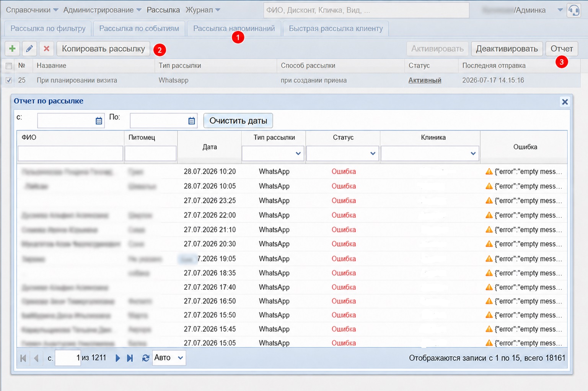Image resolution: width=588 pixels, height=391 pixels.
Task: Click the red X delete mailing icon
Action: point(46,49)
